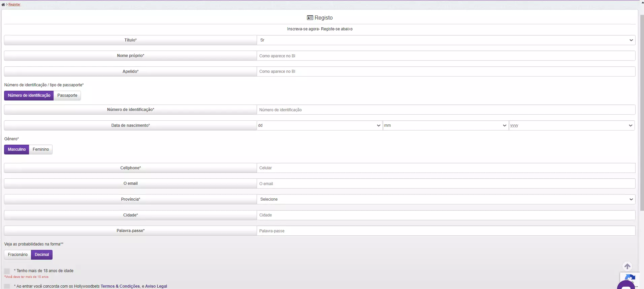The height and width of the screenshot is (289, 644).
Task: Open the purple chat widget bubble
Action: click(x=626, y=286)
